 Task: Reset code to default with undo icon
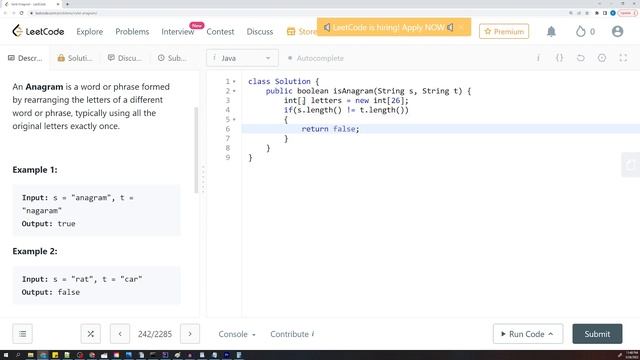tap(580, 58)
